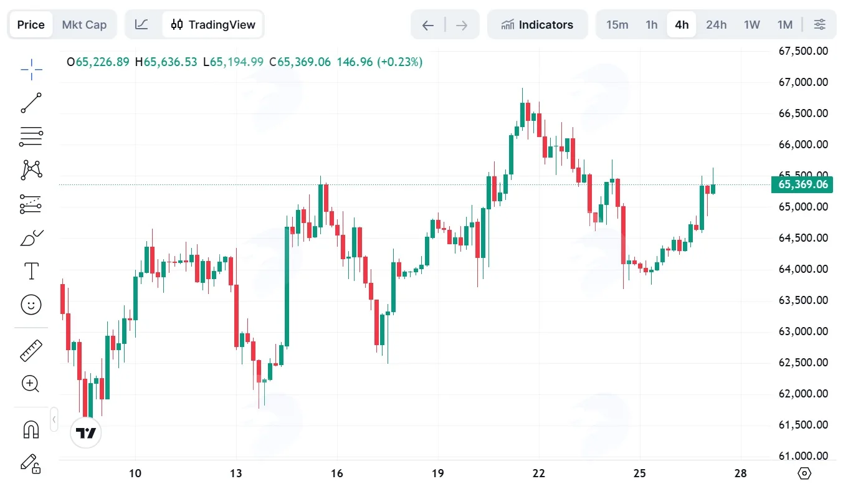
Task: Select the ruler measure tool
Action: (31, 350)
